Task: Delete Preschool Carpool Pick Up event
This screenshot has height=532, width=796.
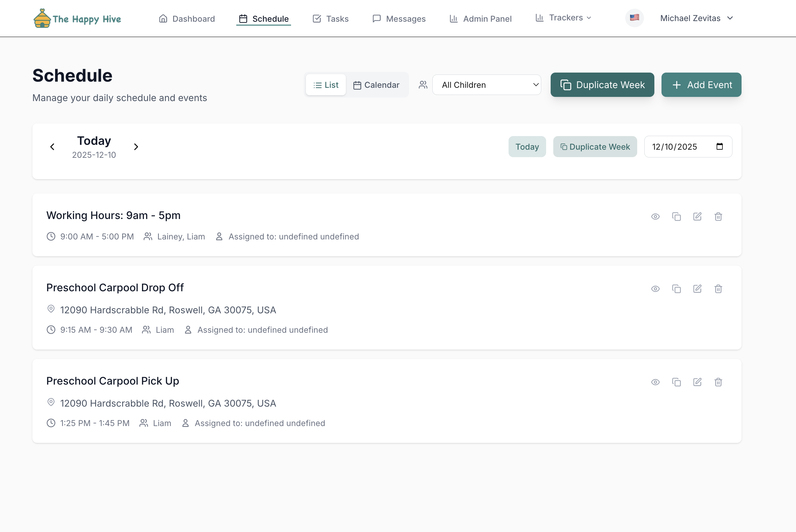Action: [718, 382]
